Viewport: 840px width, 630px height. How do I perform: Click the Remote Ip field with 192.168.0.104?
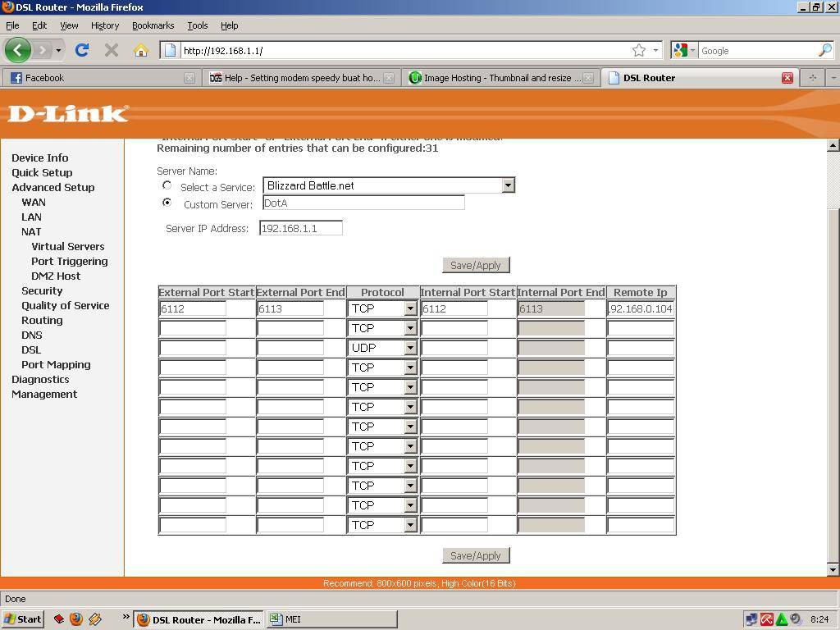[x=641, y=308]
